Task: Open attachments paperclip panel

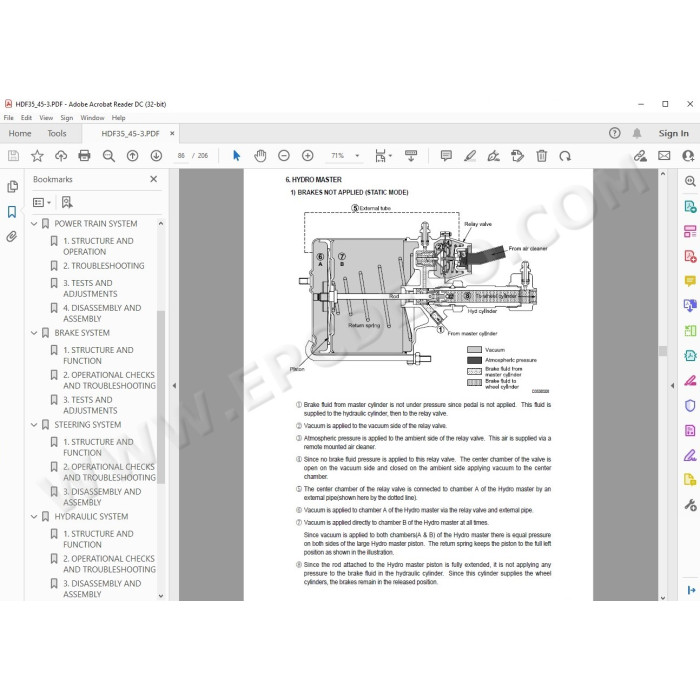Action: (12, 237)
